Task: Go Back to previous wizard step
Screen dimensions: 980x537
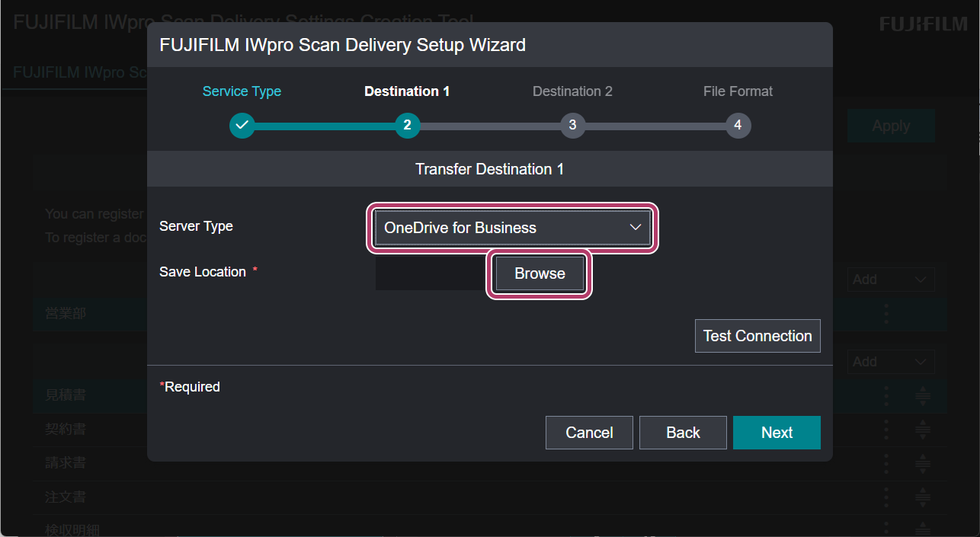Action: click(x=683, y=433)
